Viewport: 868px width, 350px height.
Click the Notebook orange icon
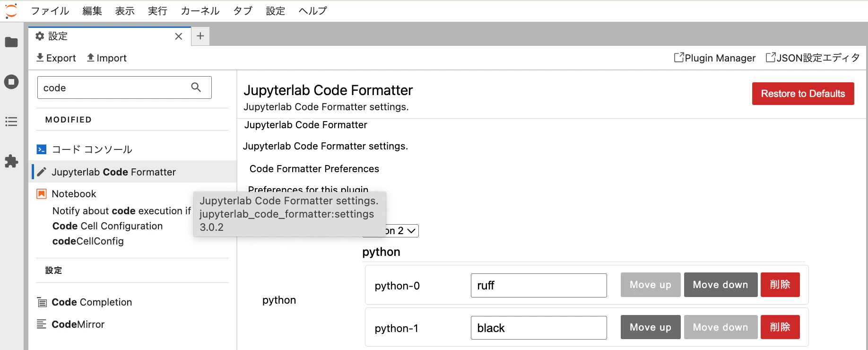42,194
